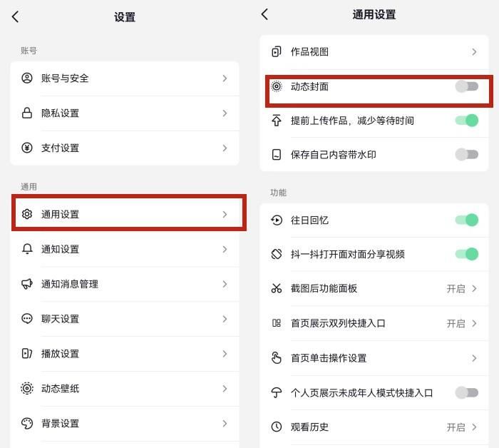The image size is (499, 448).
Task: Open the 播放设置 menu entry
Action: pos(125,354)
